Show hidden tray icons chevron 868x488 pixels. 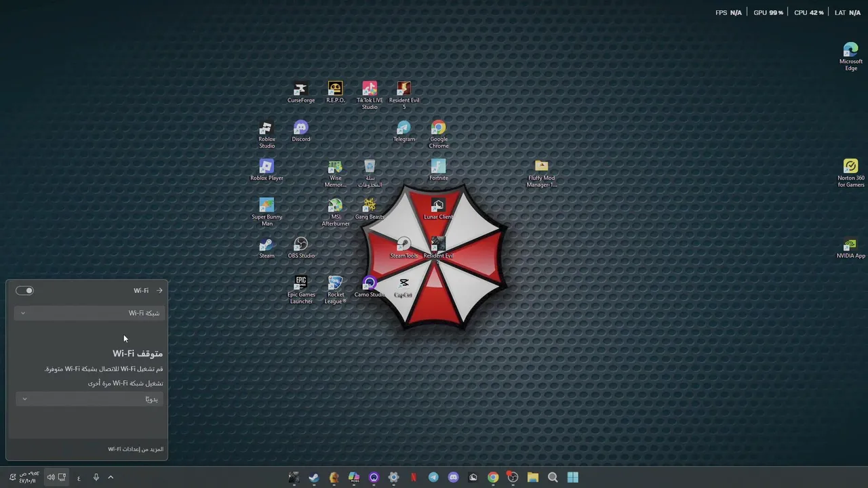pos(111,477)
